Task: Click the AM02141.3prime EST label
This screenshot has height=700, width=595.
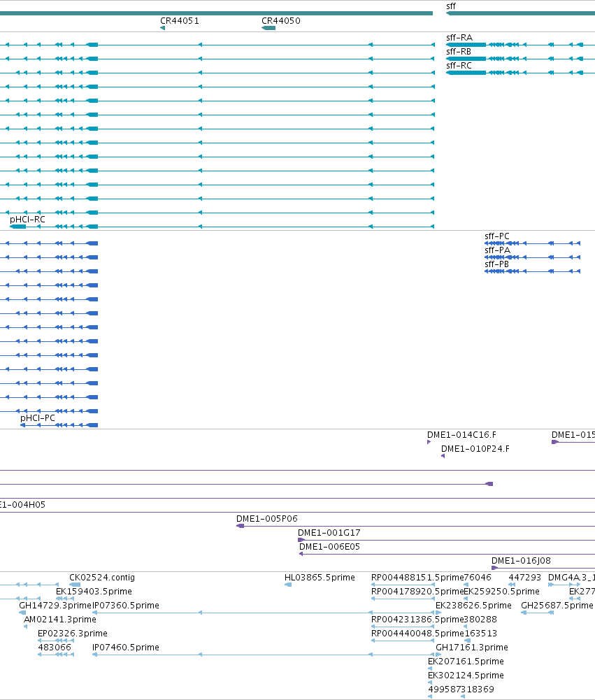Action: click(x=60, y=620)
